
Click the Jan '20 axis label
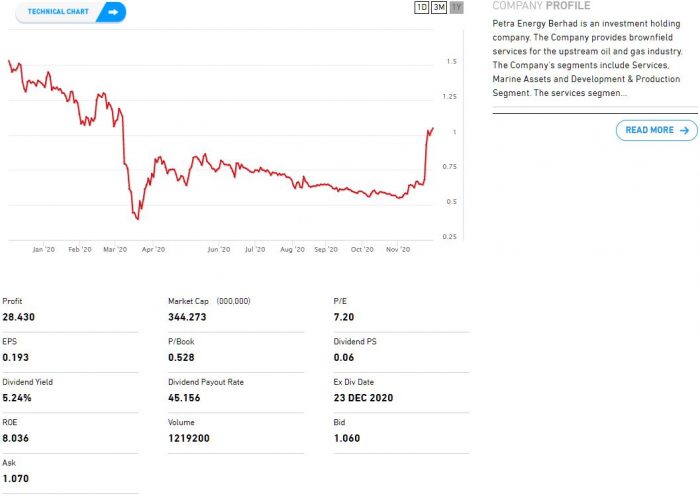(43, 249)
